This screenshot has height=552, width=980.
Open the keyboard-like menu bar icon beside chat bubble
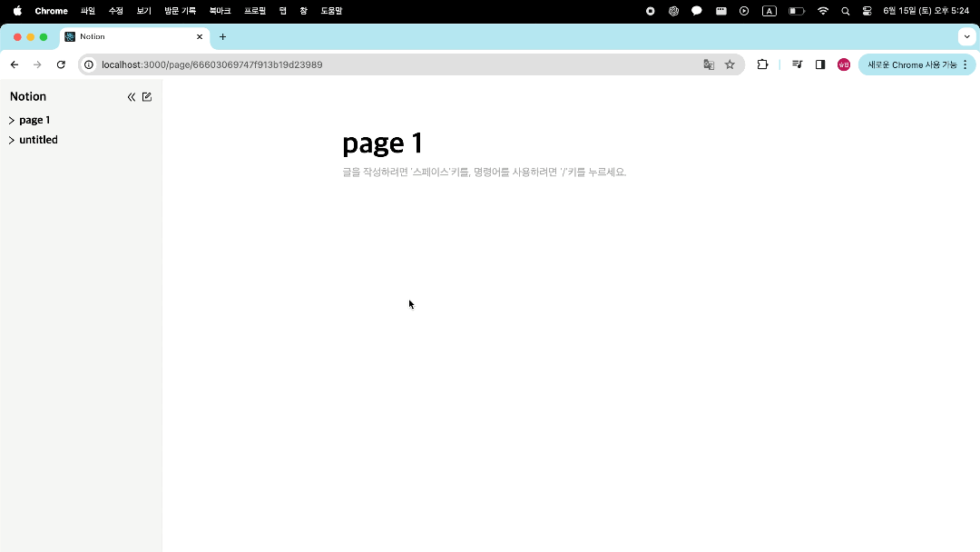tap(720, 11)
